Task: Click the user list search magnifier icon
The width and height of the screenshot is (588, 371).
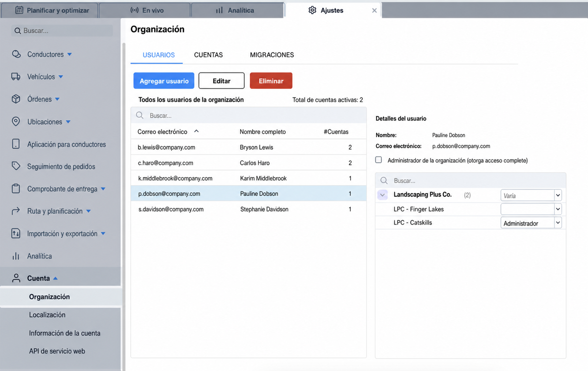Action: 140,115
